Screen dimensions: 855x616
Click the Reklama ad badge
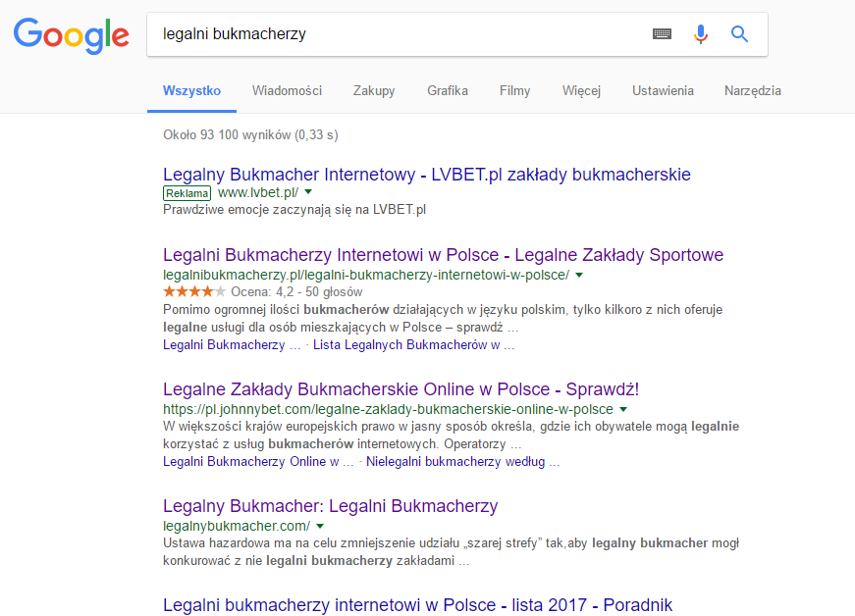(187, 193)
